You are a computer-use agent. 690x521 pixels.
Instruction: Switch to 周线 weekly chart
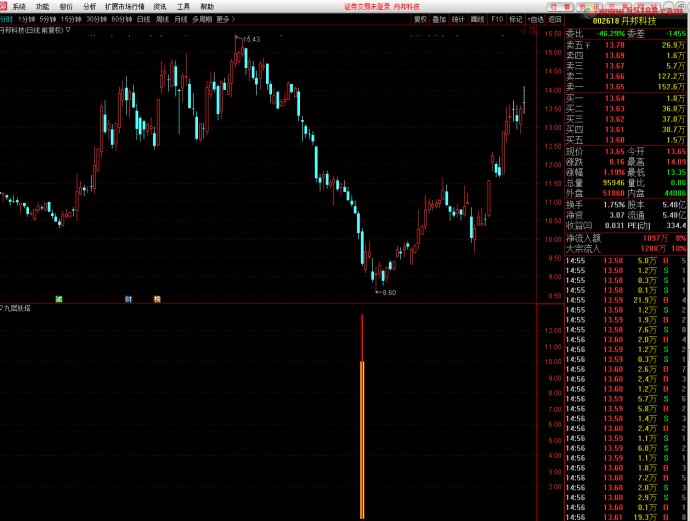(162, 19)
